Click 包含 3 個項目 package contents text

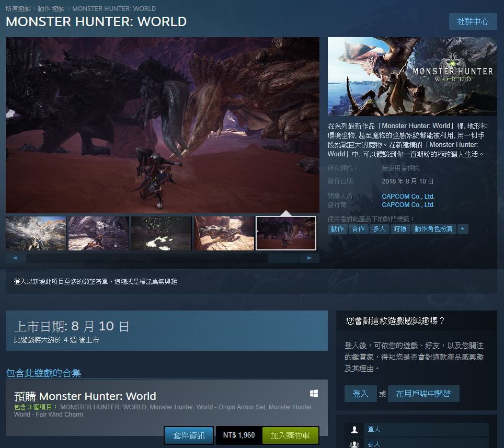36,407
